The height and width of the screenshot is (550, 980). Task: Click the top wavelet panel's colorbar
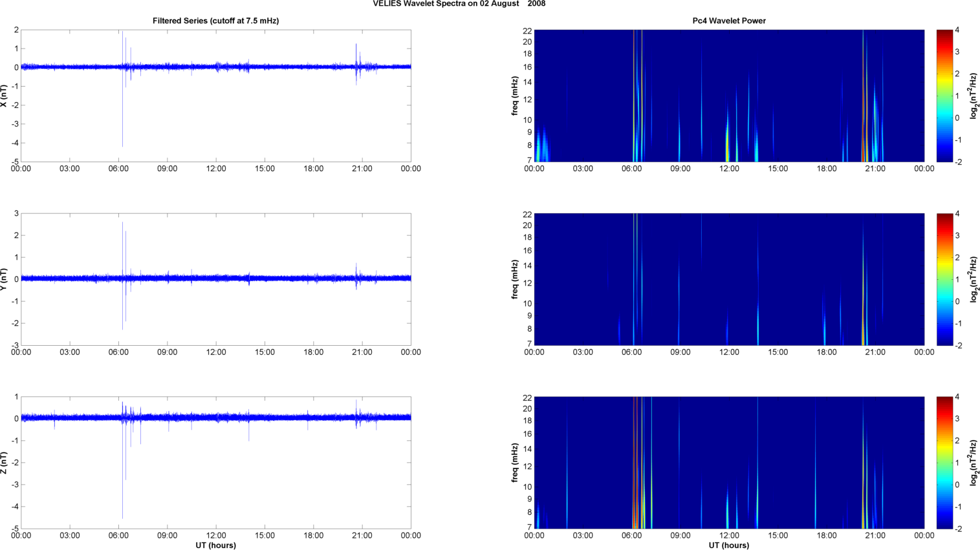[944, 96]
